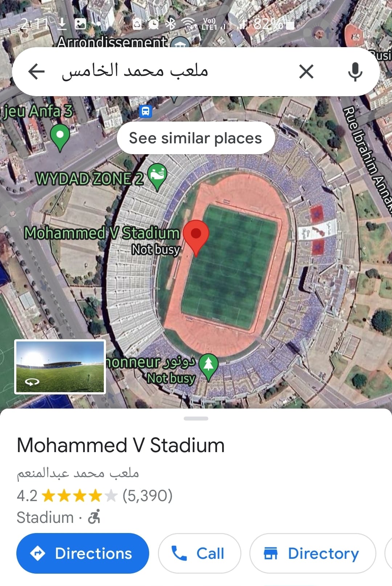This screenshot has height=586, width=392.
Task: Open the 5,390 reviews rating
Action: [147, 496]
